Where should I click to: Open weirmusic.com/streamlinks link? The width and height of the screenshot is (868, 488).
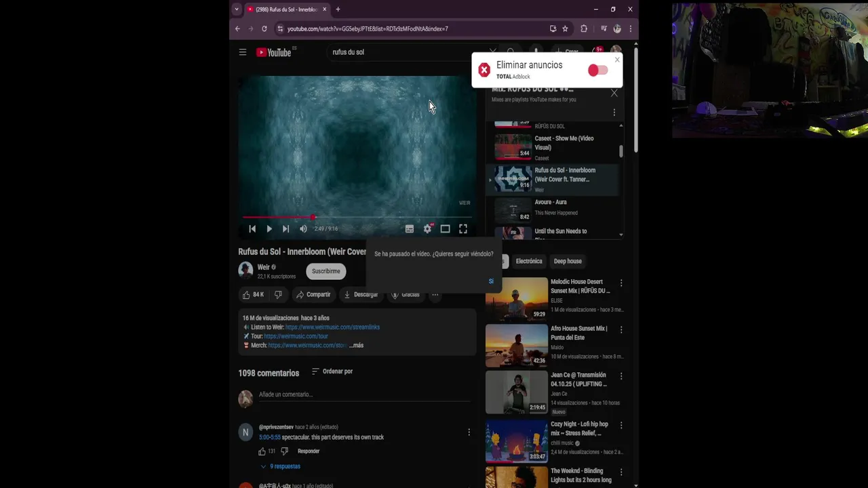coord(332,327)
